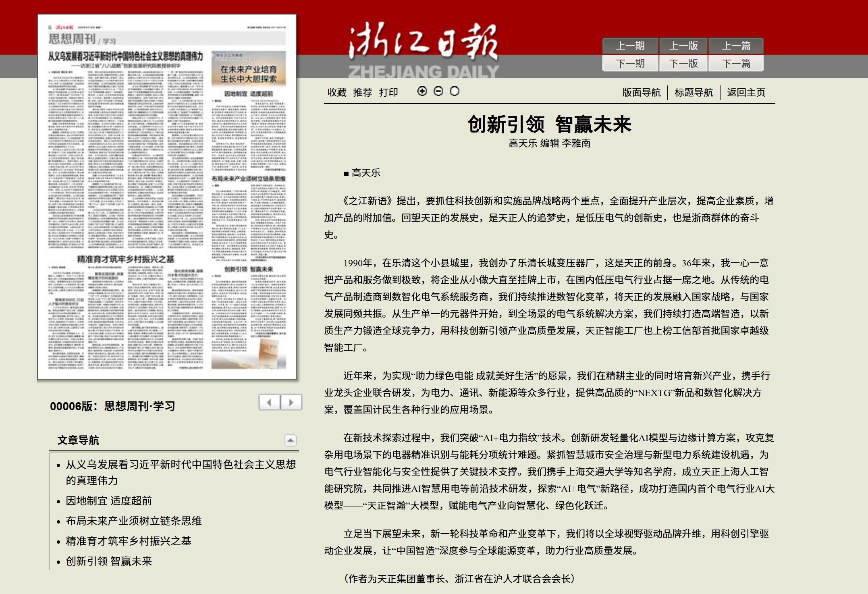Click the 文章导航 section heading
The image size is (868, 594).
pos(78,440)
